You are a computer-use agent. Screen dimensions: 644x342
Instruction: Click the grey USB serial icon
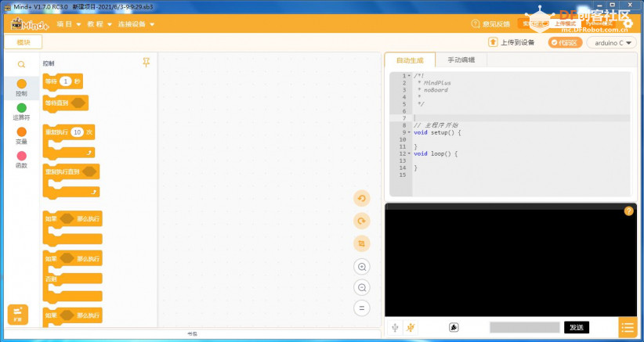(395, 327)
